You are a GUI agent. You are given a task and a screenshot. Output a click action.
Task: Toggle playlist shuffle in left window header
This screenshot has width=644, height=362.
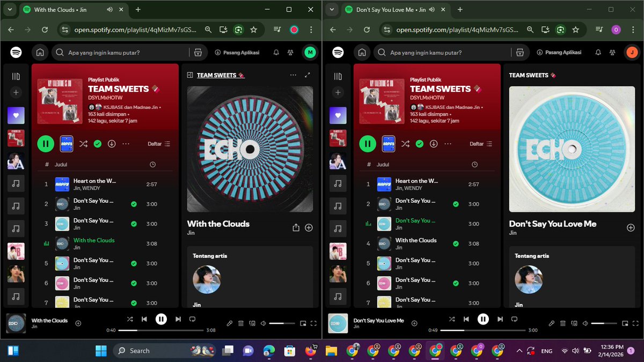tap(83, 144)
